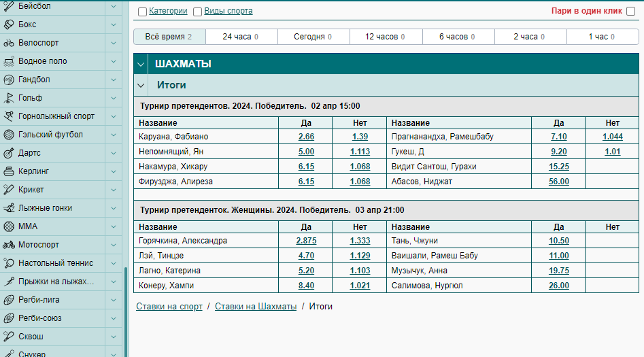Bet Да 2.875 on Горячкина, Александра

[x=306, y=241]
